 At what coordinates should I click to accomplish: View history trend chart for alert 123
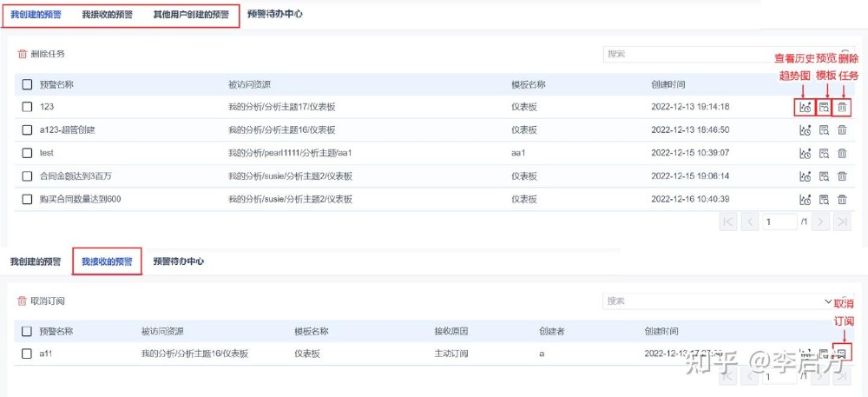[x=805, y=107]
